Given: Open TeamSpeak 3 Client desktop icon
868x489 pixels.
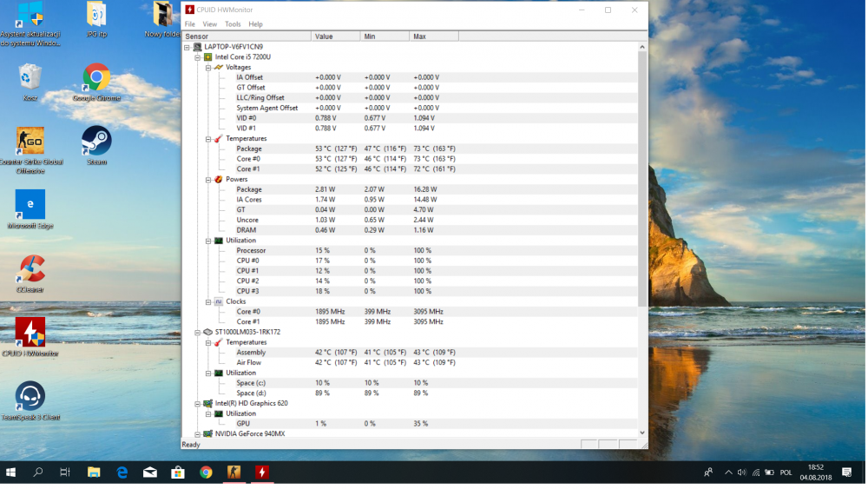Looking at the screenshot, I should (30, 397).
